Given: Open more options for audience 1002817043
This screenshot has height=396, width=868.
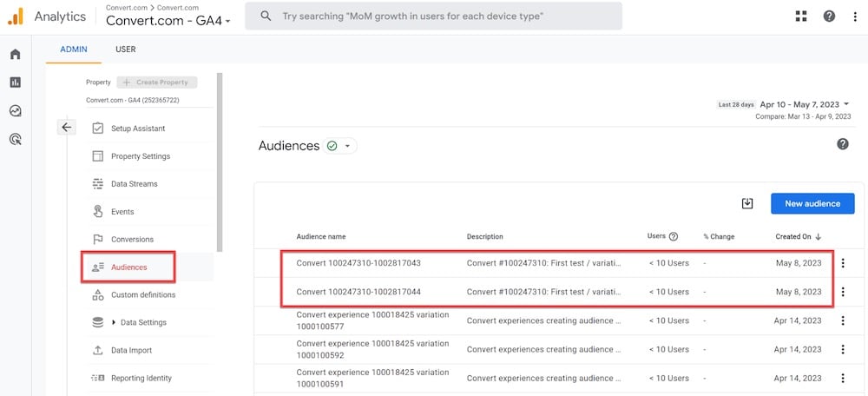Looking at the screenshot, I should click(843, 263).
